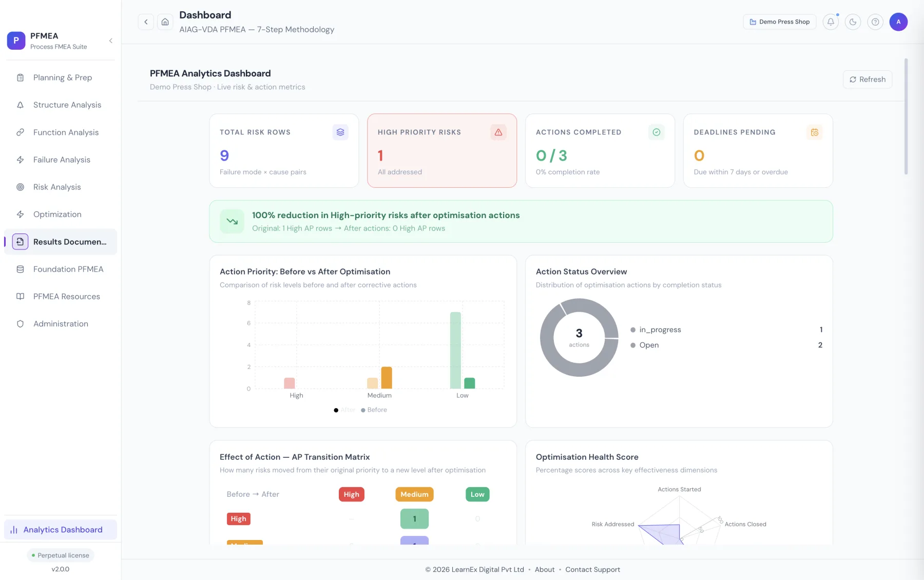Click Deadlines Pending calendar icon
The width and height of the screenshot is (924, 580).
[x=815, y=132]
